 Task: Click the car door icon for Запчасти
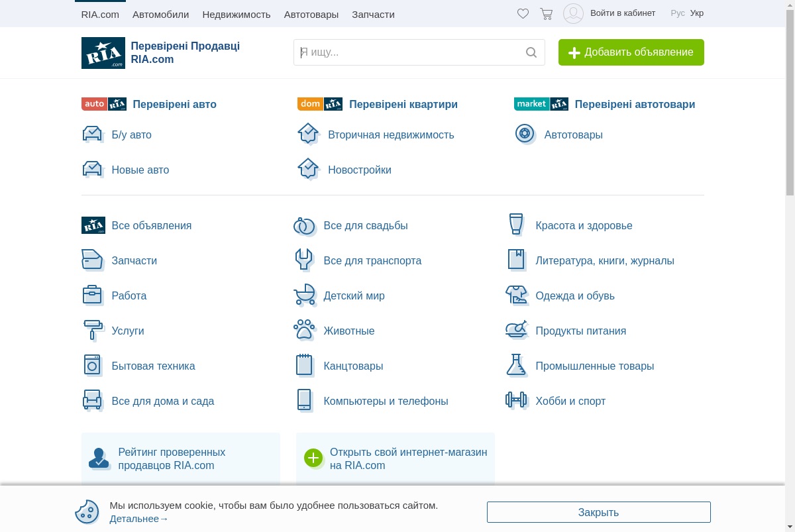(x=93, y=260)
